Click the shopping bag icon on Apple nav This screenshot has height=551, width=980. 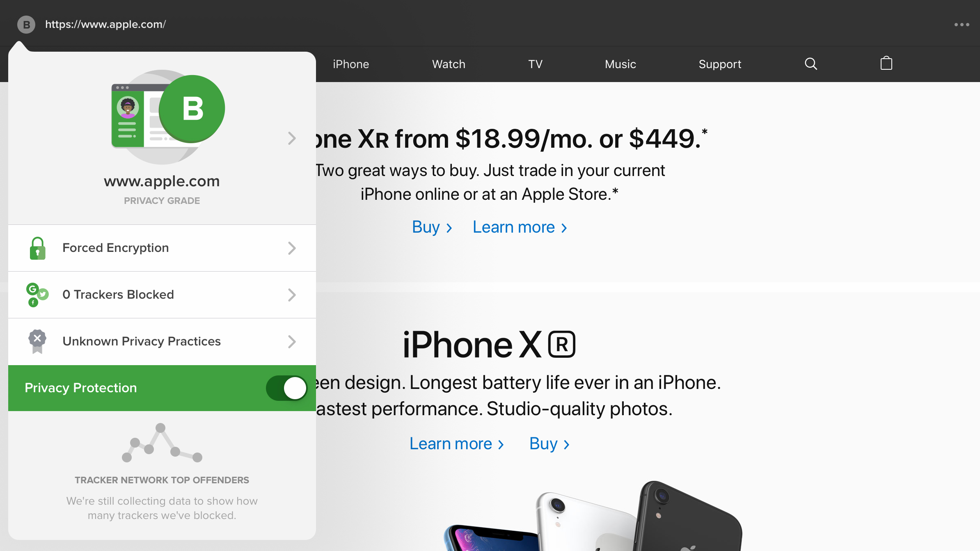886,63
